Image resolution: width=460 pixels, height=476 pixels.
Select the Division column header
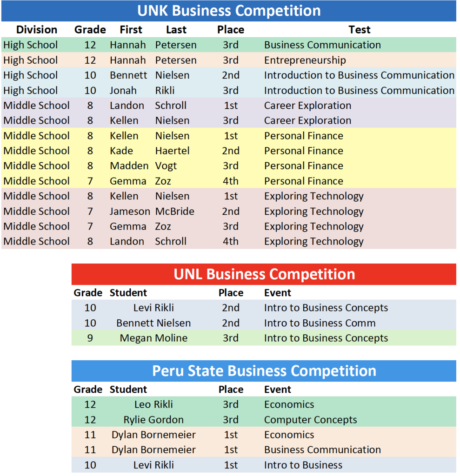pyautogui.click(x=37, y=30)
